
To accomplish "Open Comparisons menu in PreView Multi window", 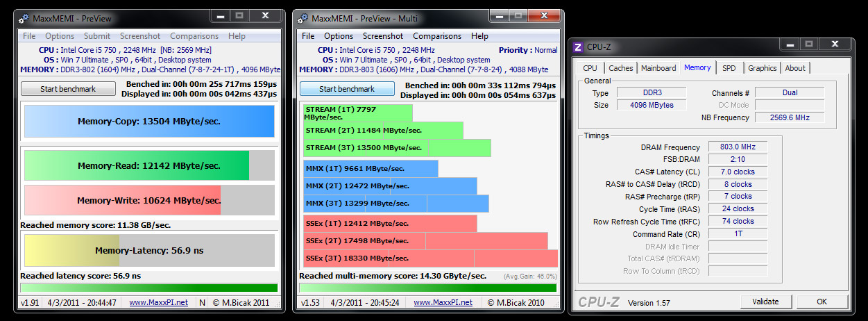I will tap(437, 36).
